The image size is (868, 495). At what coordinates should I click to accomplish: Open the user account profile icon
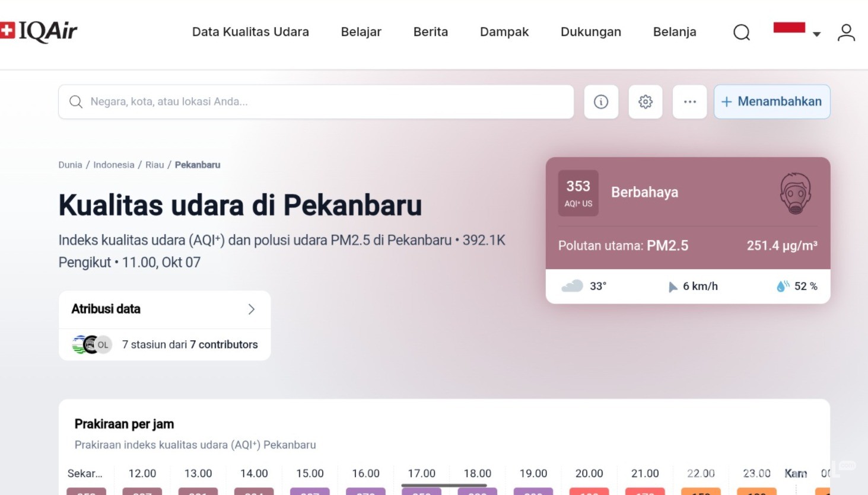(x=846, y=32)
